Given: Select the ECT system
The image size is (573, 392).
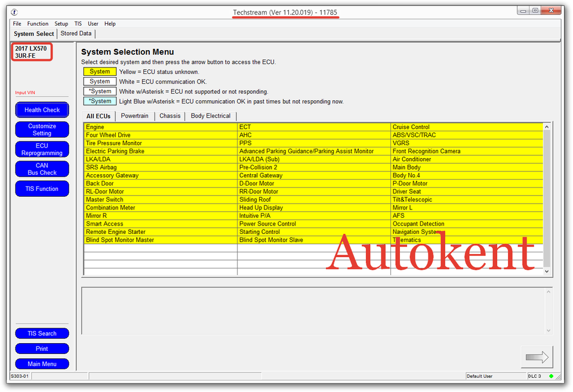Looking at the screenshot, I should [x=314, y=126].
